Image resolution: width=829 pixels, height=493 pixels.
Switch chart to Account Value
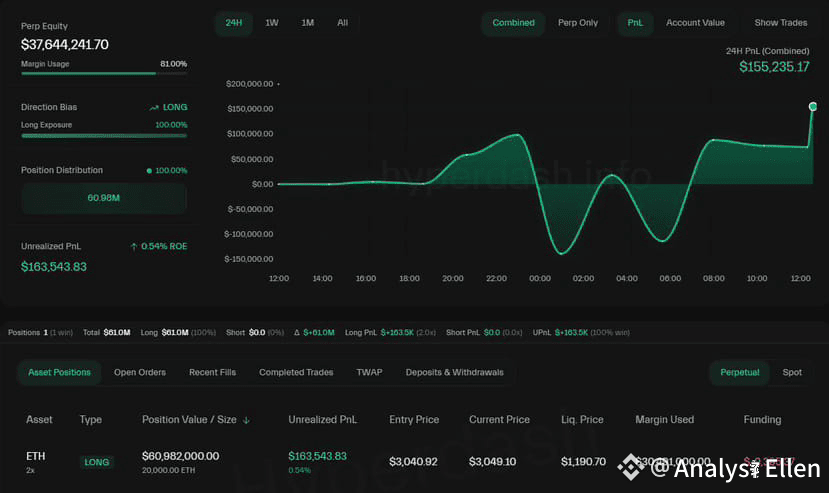click(x=695, y=23)
